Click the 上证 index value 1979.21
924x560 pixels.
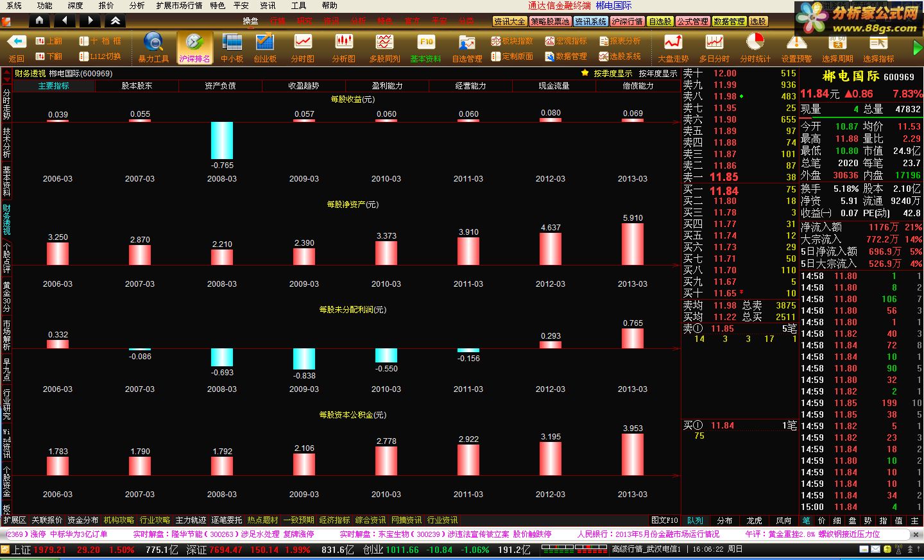pyautogui.click(x=50, y=550)
